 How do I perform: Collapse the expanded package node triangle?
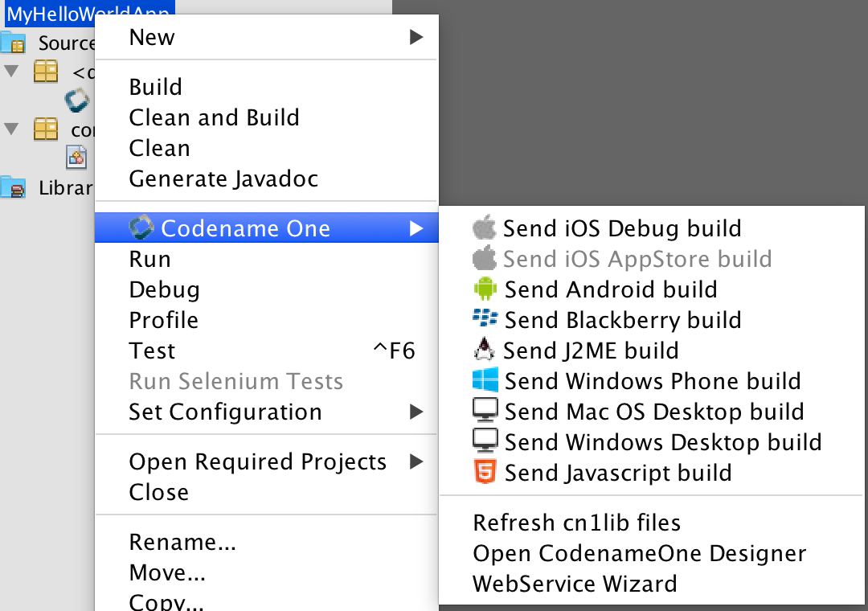[x=10, y=72]
